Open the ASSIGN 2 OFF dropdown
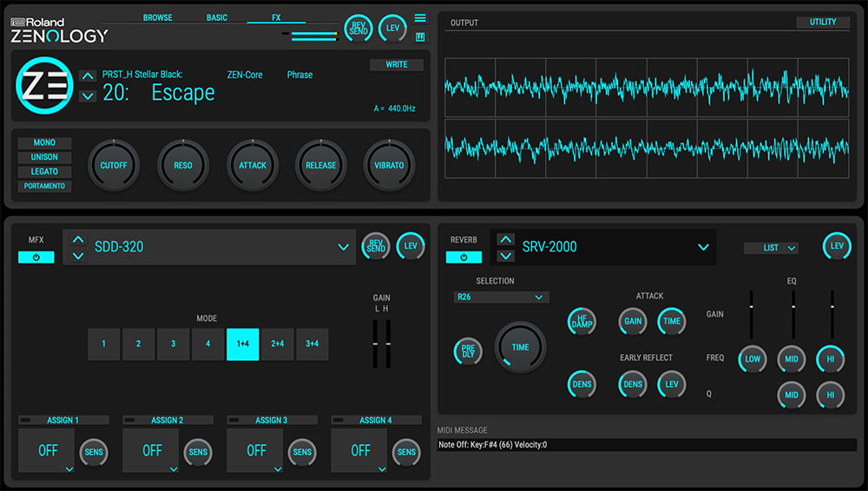 (150, 450)
